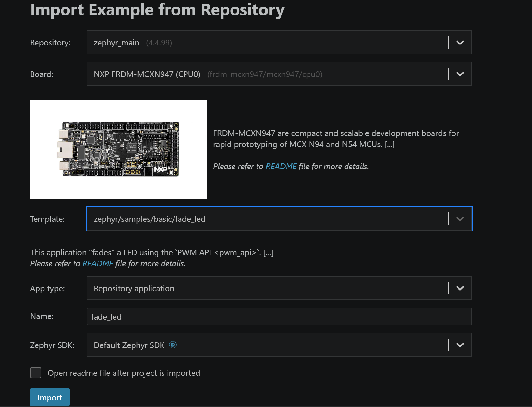Click the Import button
The image size is (532, 407).
click(50, 397)
